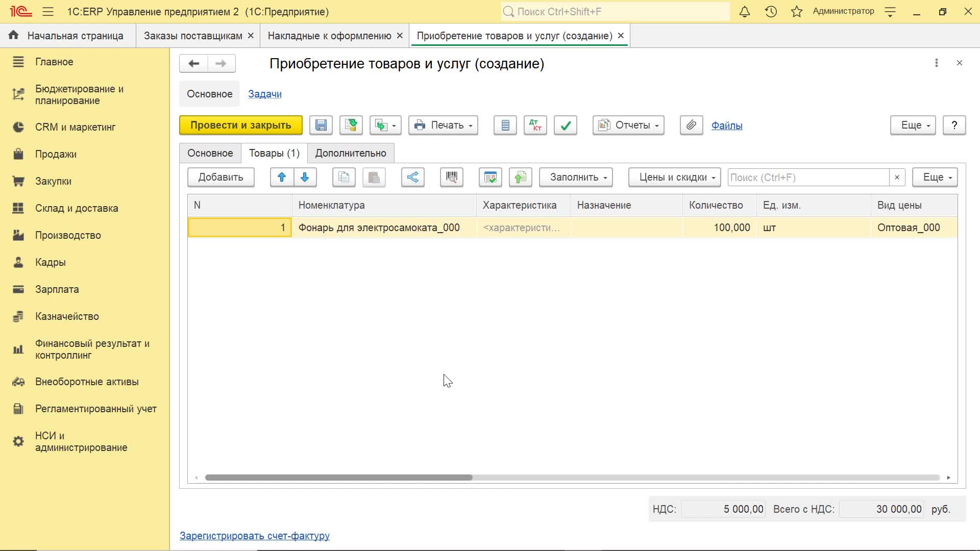Focus the goods Поиск (Ctrl+F) field
The width and height of the screenshot is (980, 551).
click(808, 177)
